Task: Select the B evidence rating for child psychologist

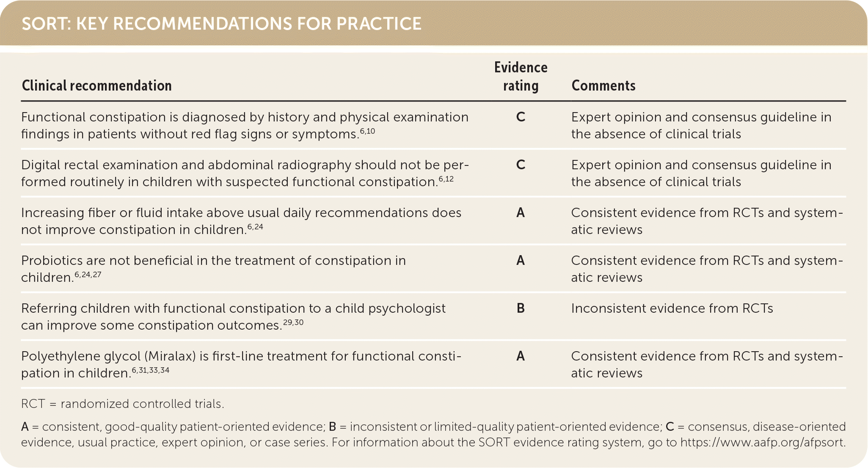Action: pos(521,308)
